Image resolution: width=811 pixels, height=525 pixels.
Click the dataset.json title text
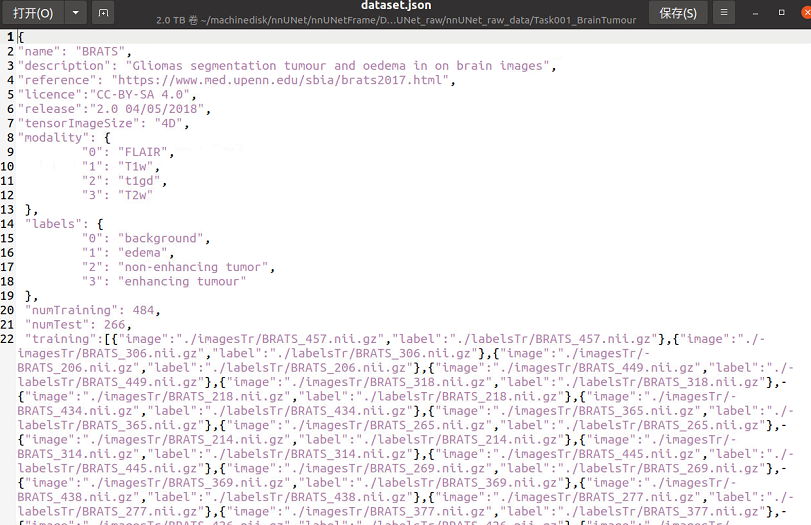(x=396, y=6)
